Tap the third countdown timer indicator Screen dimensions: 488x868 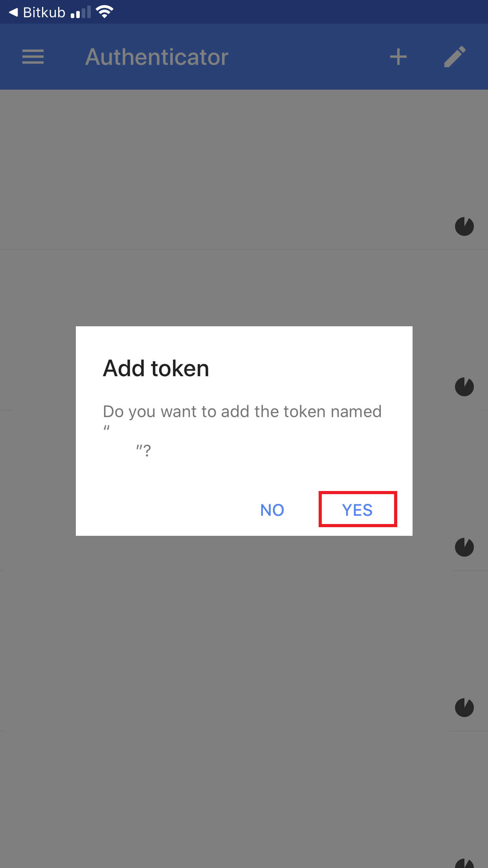point(464,547)
